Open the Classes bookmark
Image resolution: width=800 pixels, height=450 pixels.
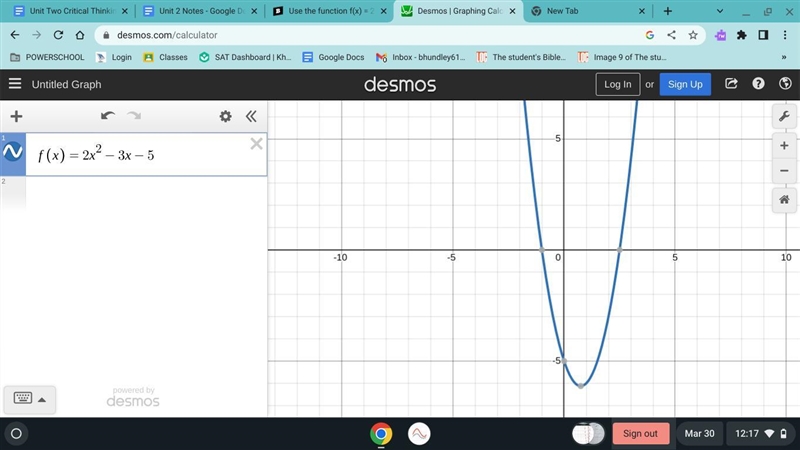click(x=165, y=57)
